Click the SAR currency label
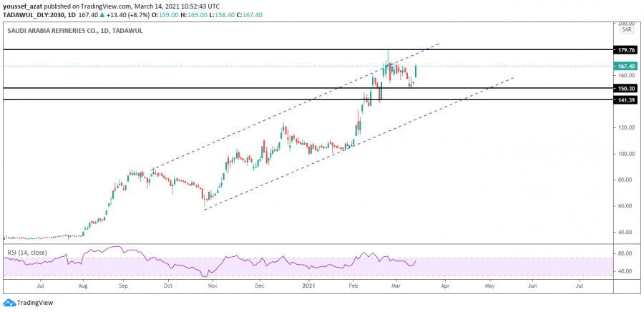The image size is (644, 312). (626, 30)
